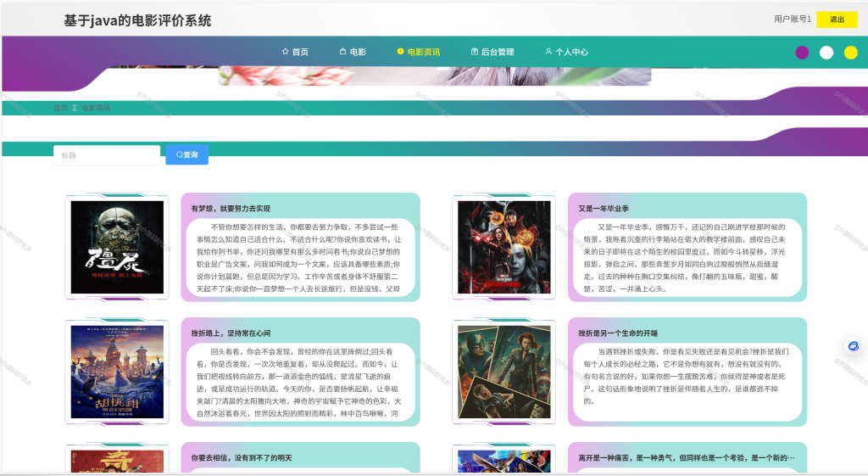Open the 僵尸 movie poster thumbnail

pyautogui.click(x=117, y=247)
